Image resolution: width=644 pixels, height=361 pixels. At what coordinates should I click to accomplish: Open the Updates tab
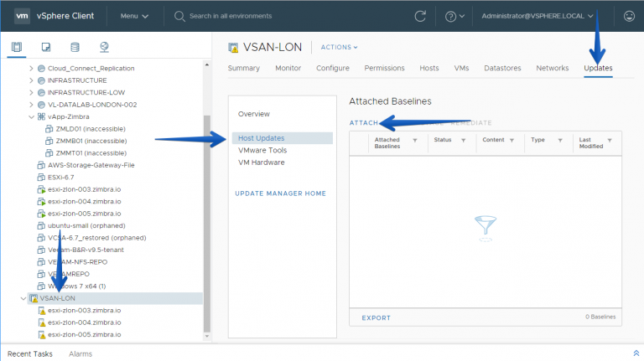pos(598,68)
